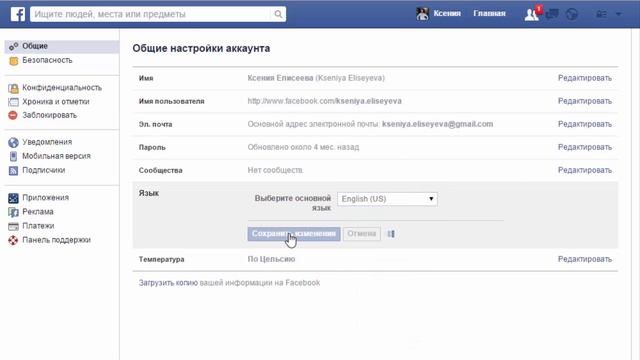Open the English (US) language dropdown
The width and height of the screenshot is (640, 360).
[387, 199]
